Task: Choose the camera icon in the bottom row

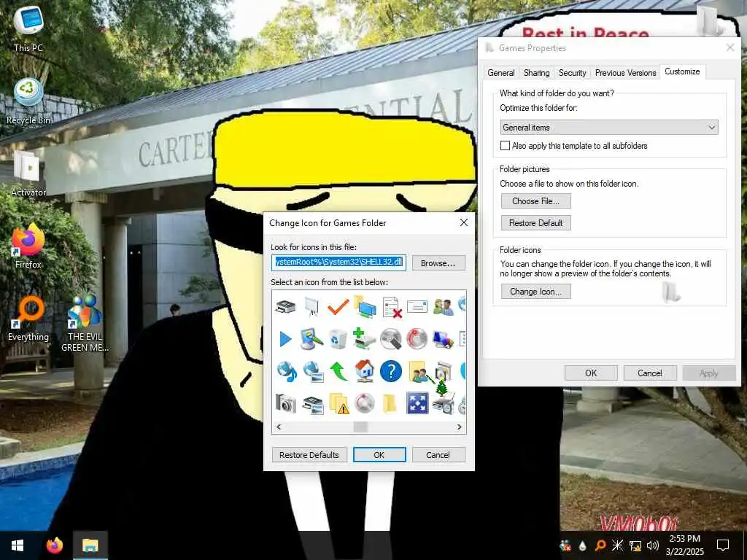Action: (x=286, y=404)
